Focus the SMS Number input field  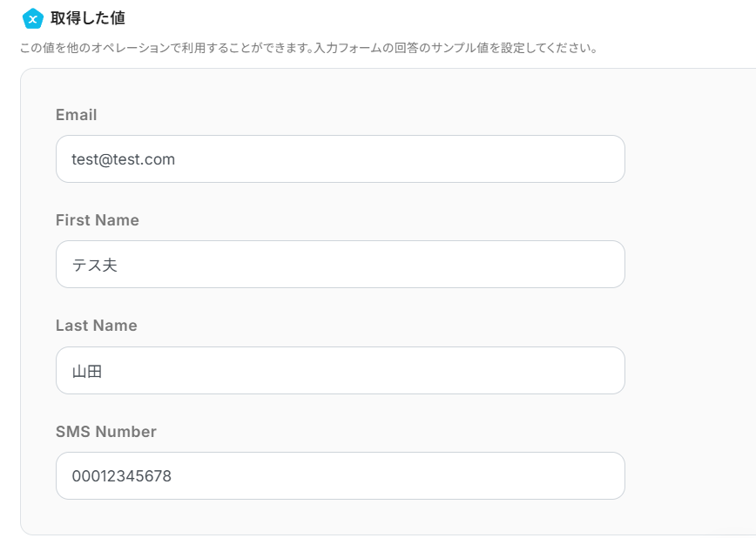[340, 476]
